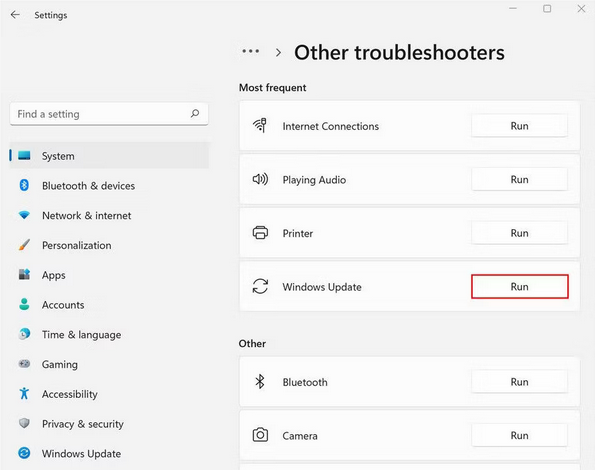
Task: Select Gaming in the sidebar
Action: pyautogui.click(x=109, y=364)
